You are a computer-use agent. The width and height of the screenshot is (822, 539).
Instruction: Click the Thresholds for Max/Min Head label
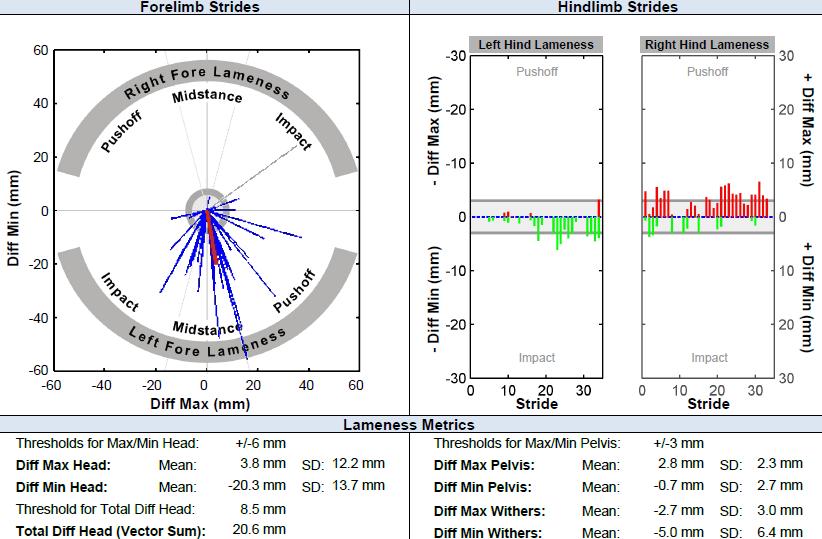(x=107, y=444)
